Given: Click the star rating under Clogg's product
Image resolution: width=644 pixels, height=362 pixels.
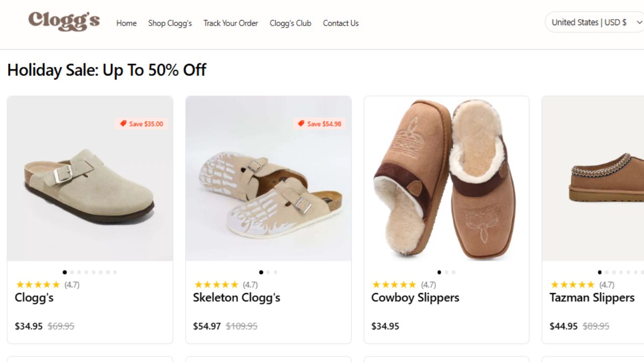Looking at the screenshot, I should pyautogui.click(x=38, y=284).
